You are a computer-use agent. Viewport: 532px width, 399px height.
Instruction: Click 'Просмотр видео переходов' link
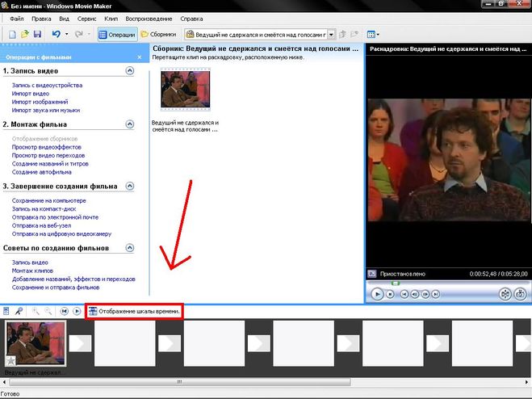point(48,155)
